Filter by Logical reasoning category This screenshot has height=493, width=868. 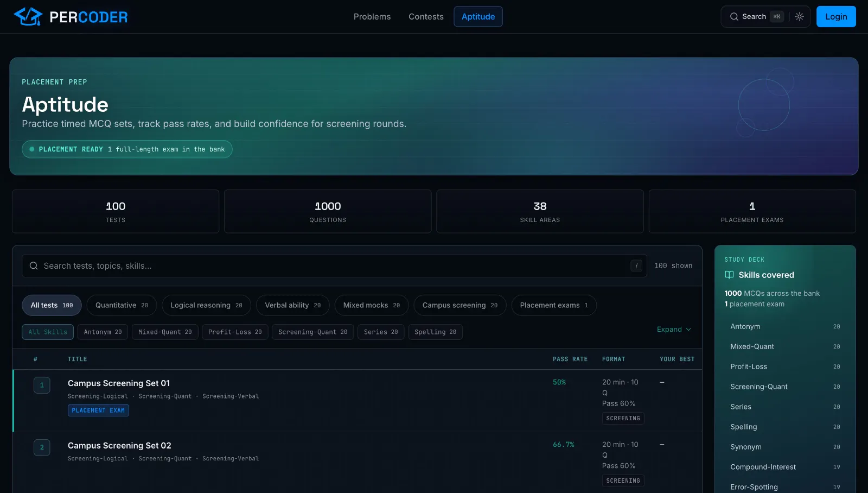pos(206,306)
